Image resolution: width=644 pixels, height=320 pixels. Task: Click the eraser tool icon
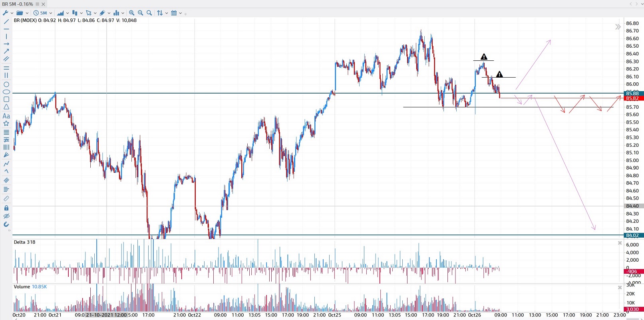coord(102,13)
